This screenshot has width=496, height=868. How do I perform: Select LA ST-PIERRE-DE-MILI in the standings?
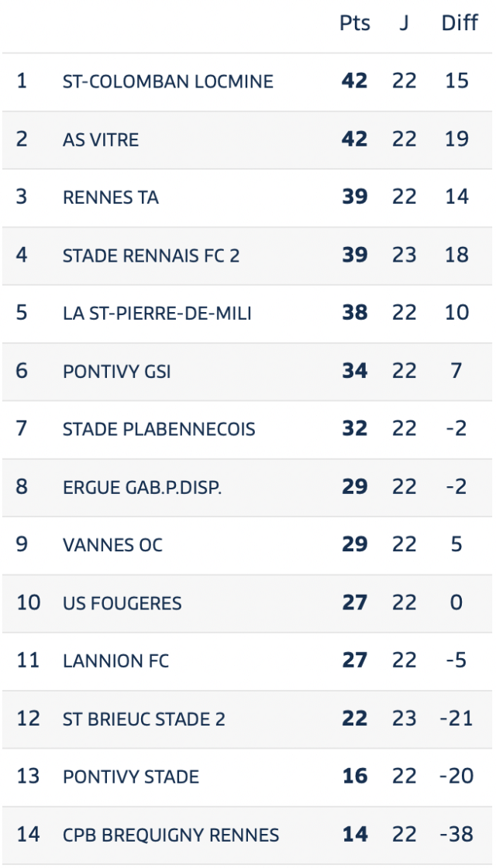click(157, 314)
